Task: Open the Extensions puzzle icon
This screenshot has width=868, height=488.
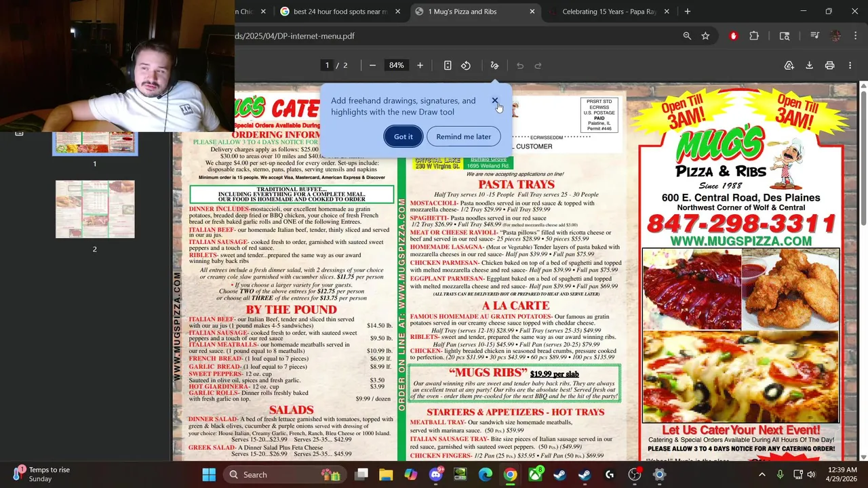Action: (754, 36)
